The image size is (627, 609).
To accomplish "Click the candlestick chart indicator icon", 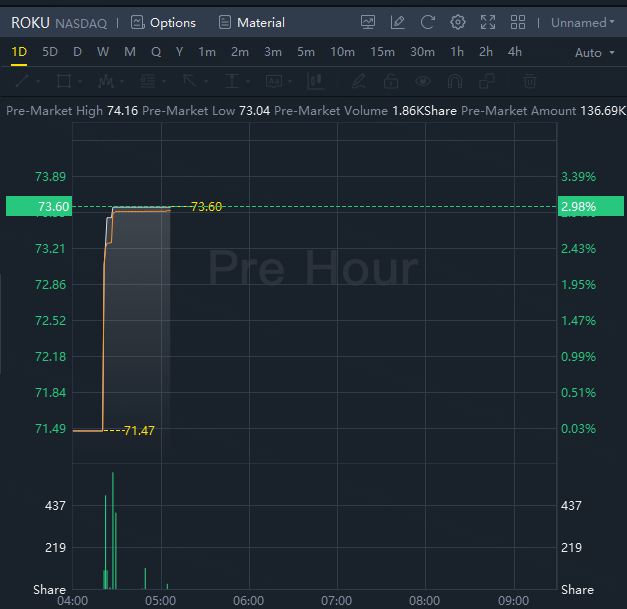I will click(315, 81).
